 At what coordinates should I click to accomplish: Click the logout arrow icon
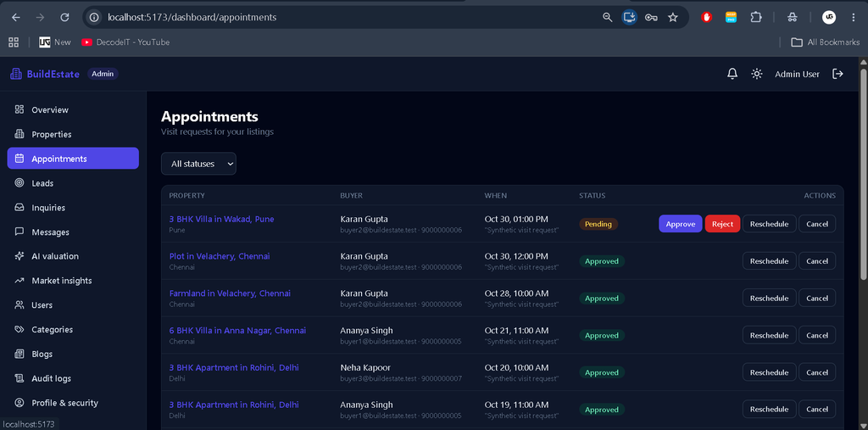838,74
